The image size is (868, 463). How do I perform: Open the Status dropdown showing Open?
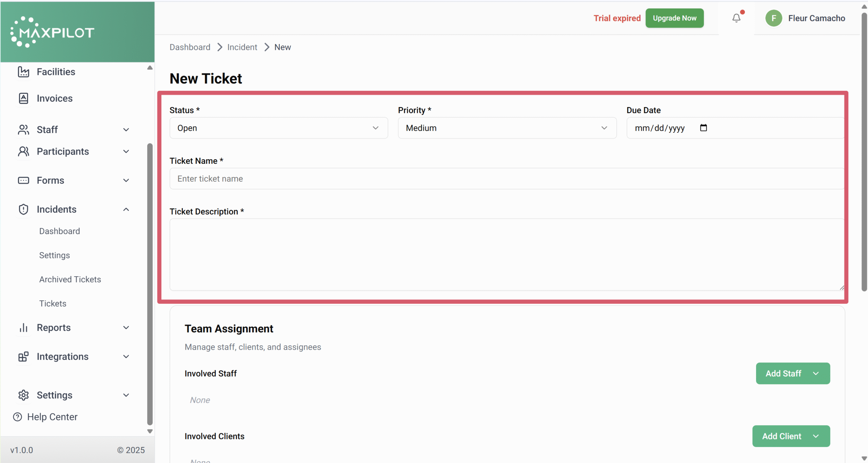tap(278, 128)
